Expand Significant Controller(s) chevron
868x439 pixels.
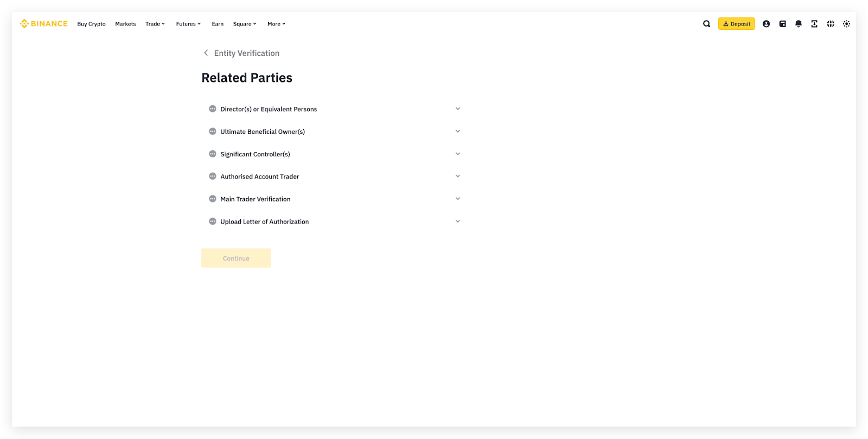click(x=458, y=154)
